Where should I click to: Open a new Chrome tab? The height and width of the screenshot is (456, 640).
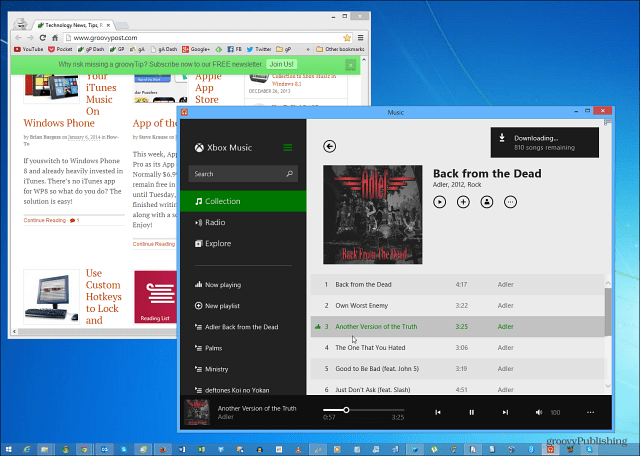(x=122, y=25)
